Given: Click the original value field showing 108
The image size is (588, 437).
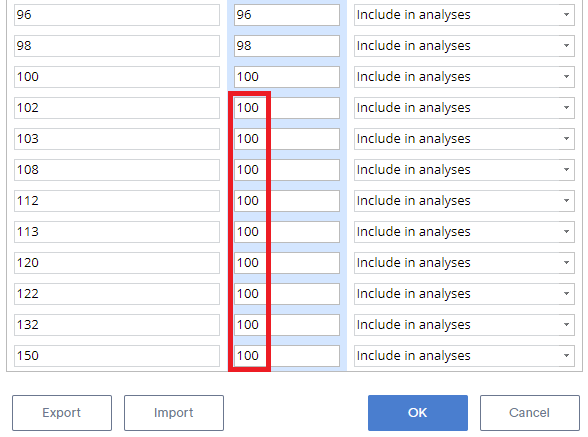Looking at the screenshot, I should tap(117, 170).
